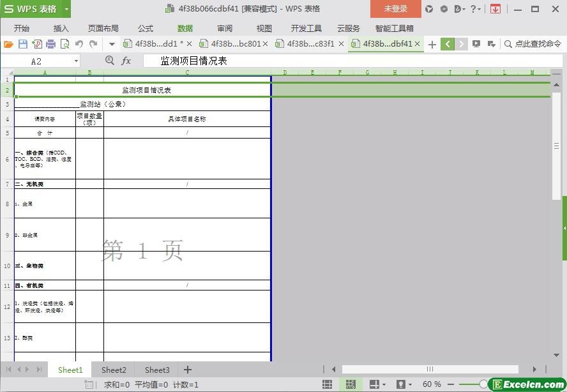Open a new document tab with plus
This screenshot has width=567, height=392.
432,44
